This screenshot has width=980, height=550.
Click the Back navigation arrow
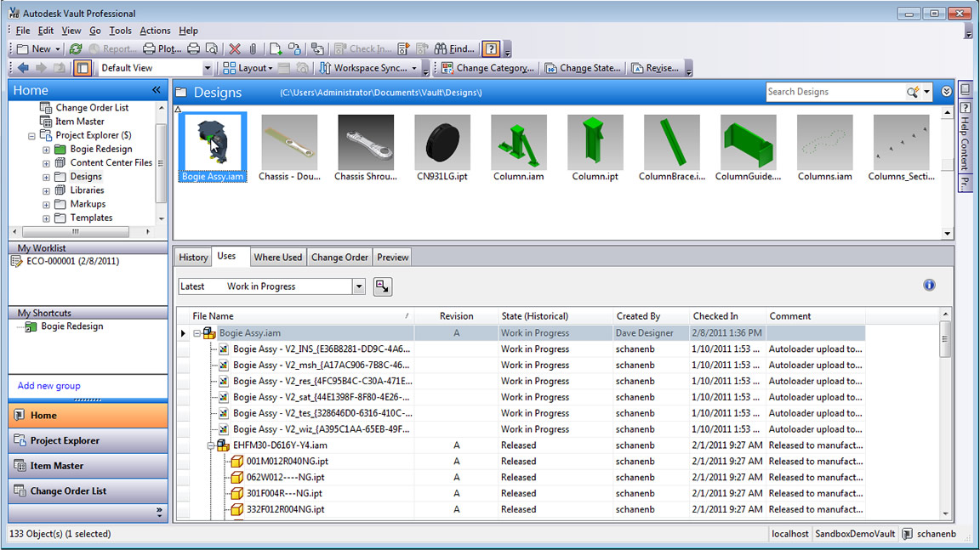coord(24,68)
